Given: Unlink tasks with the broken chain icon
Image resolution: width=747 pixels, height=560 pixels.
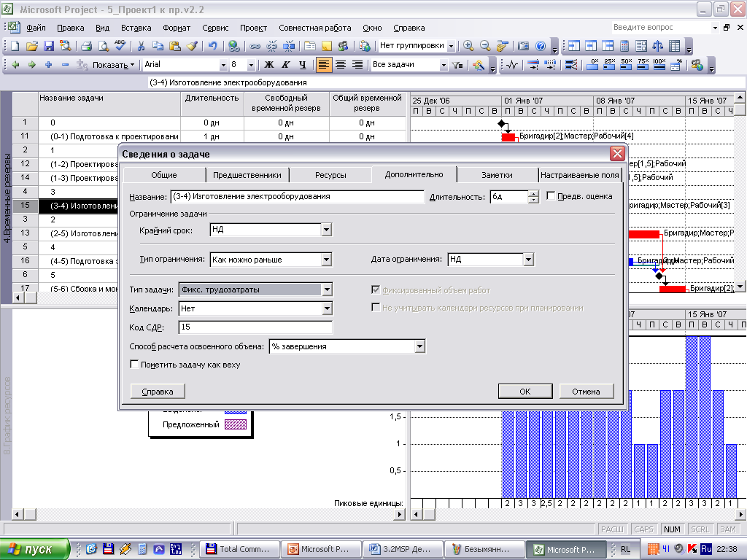Looking at the screenshot, I should click(x=271, y=46).
